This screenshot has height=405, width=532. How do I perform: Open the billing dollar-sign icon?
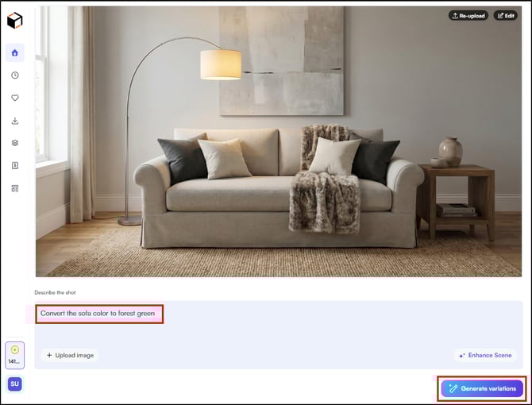14,165
